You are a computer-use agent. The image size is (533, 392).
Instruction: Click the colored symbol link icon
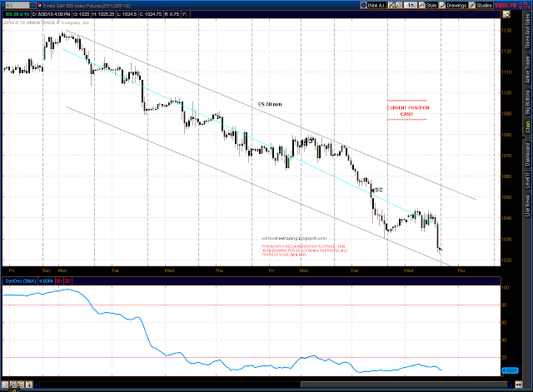click(x=39, y=6)
